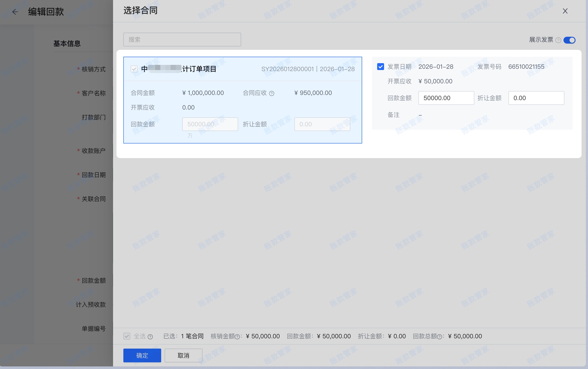Click the help icon next to 展示发票
The height and width of the screenshot is (369, 588).
(x=558, y=40)
